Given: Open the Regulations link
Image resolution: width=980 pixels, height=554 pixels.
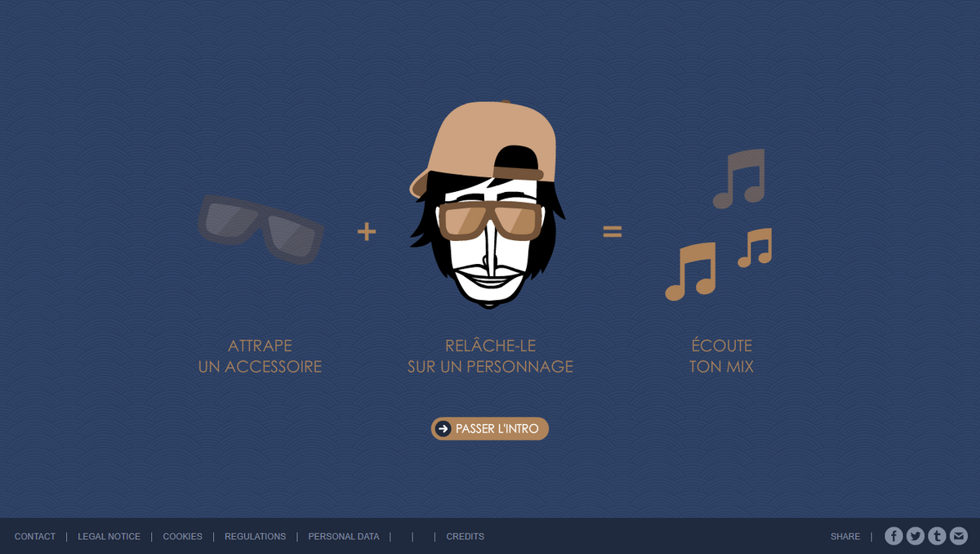Looking at the screenshot, I should tap(255, 537).
